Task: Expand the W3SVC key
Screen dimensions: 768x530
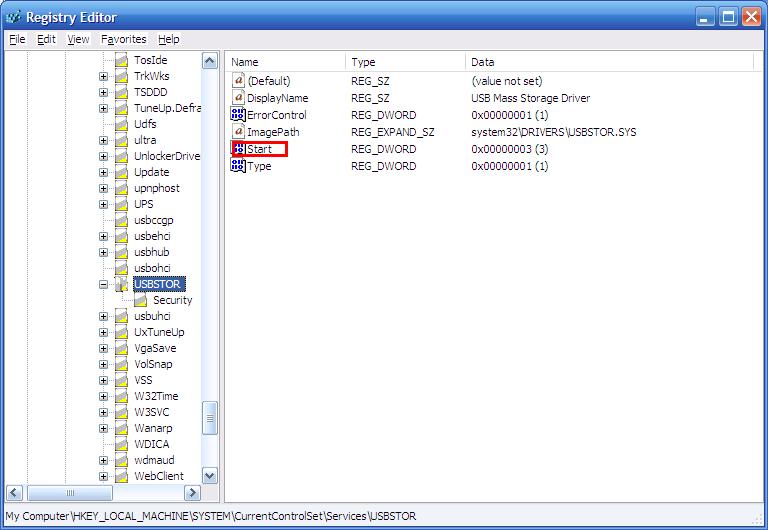Action: 103,412
